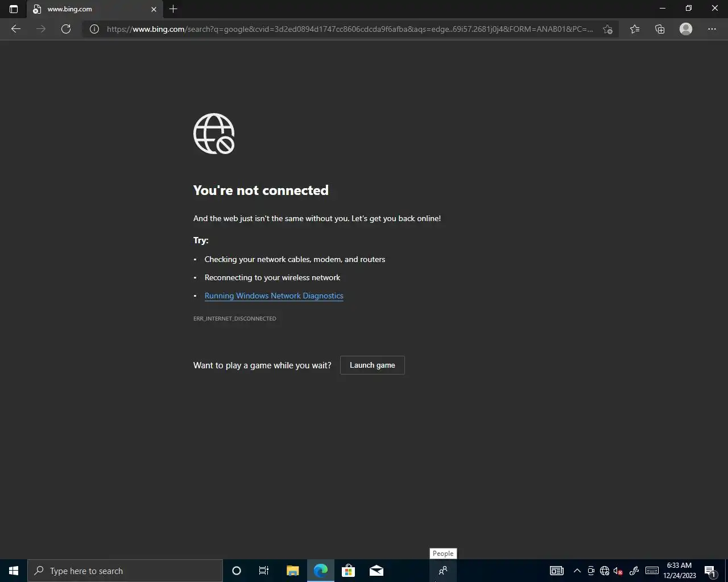Open the clock and calendar flyout
Viewport: 728px width, 582px height.
pyautogui.click(x=680, y=571)
